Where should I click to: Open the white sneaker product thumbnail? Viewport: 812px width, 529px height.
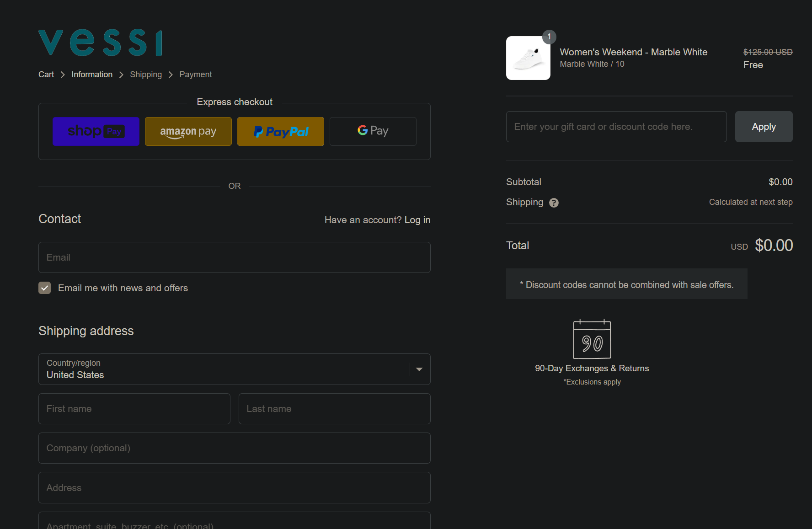[x=528, y=58]
